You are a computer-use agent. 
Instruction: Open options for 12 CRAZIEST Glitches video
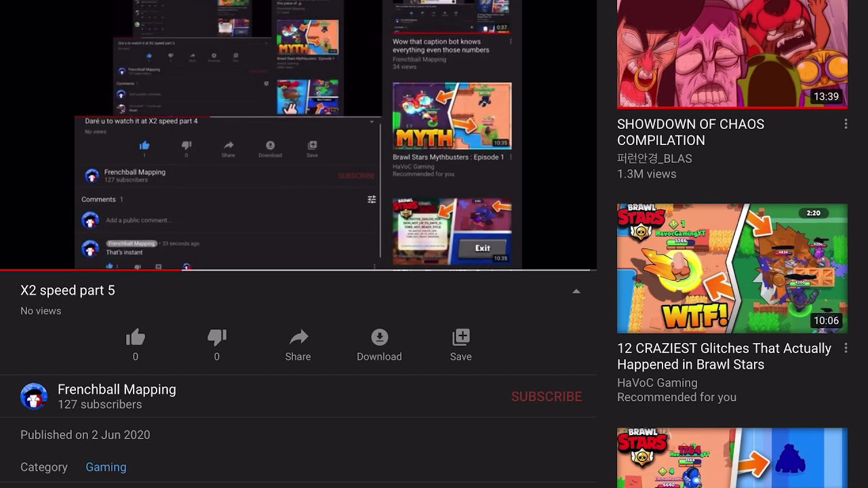point(846,348)
